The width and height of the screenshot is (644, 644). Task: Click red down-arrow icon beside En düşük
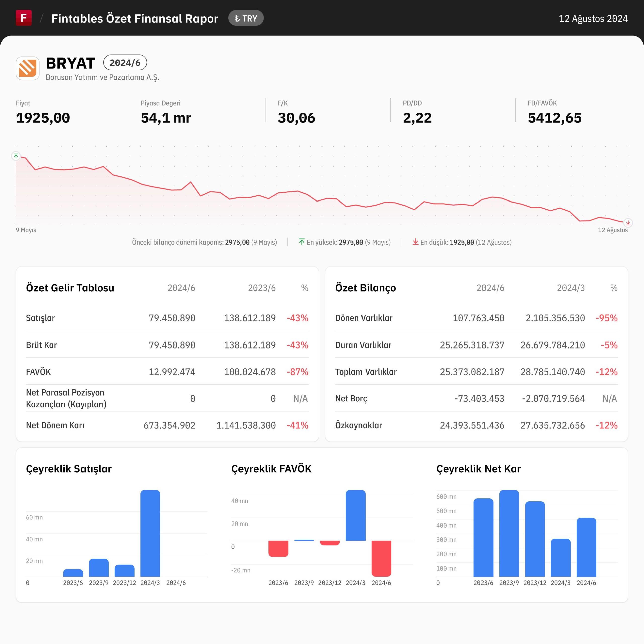tap(415, 242)
